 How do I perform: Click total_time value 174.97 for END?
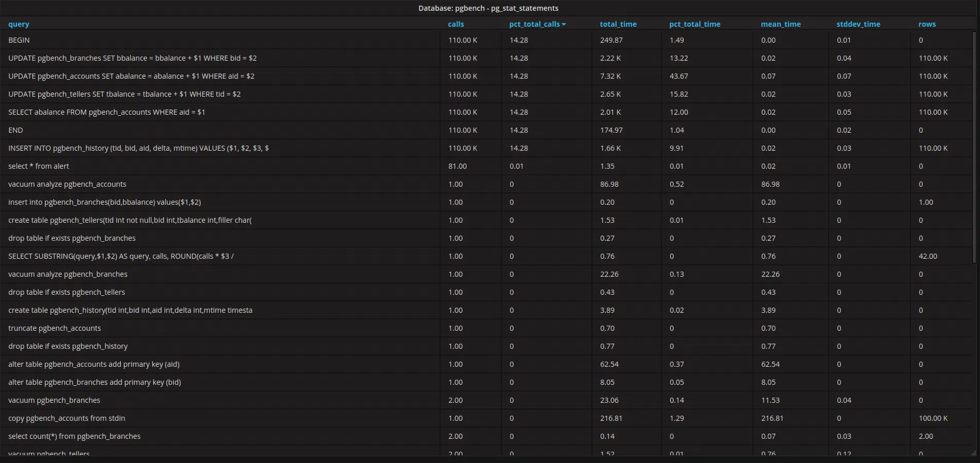tap(611, 130)
